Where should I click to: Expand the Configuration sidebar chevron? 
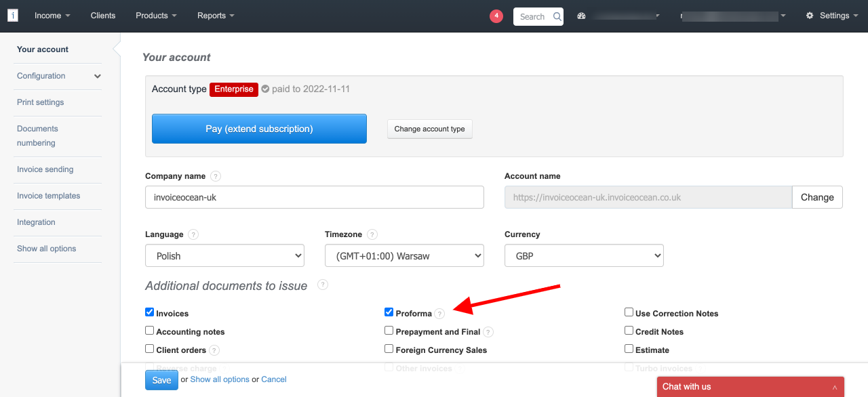(x=98, y=77)
